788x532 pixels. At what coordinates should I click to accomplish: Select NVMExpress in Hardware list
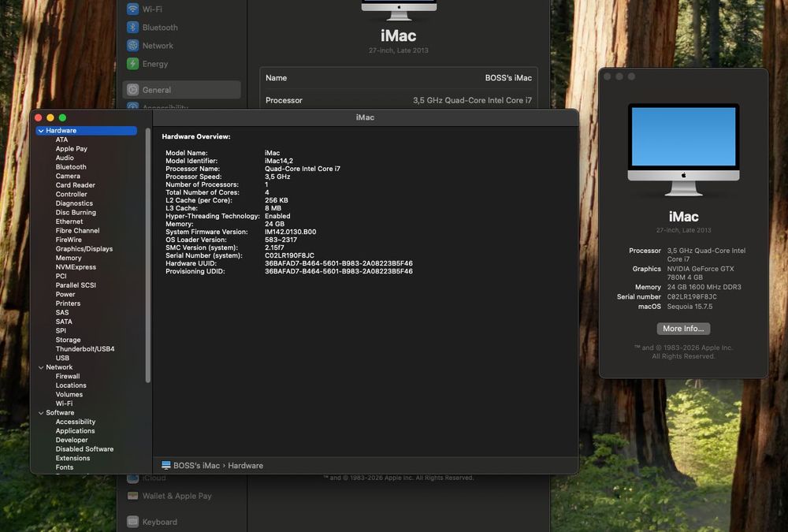tap(76, 267)
